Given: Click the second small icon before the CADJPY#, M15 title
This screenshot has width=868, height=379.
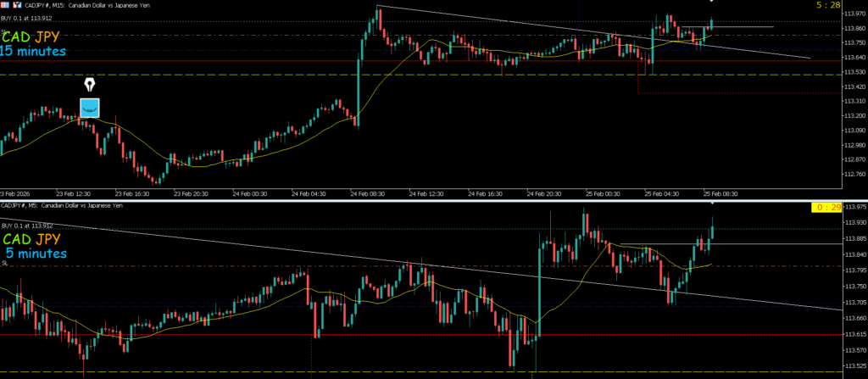Looking at the screenshot, I should pyautogui.click(x=17, y=4).
